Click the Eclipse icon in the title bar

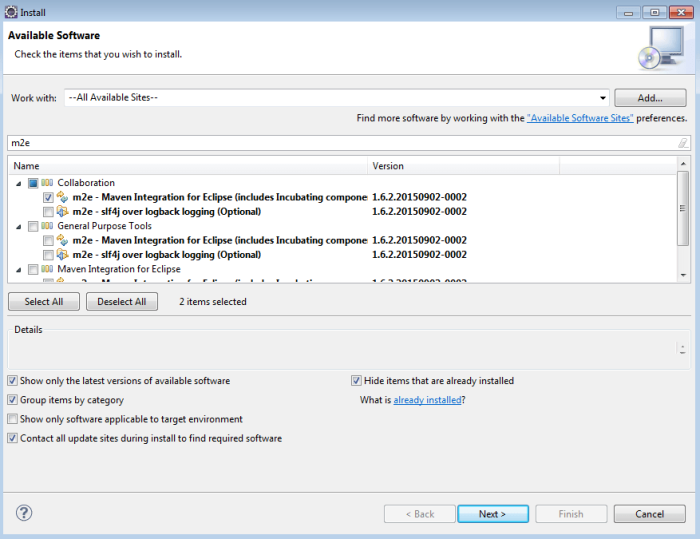10,12
